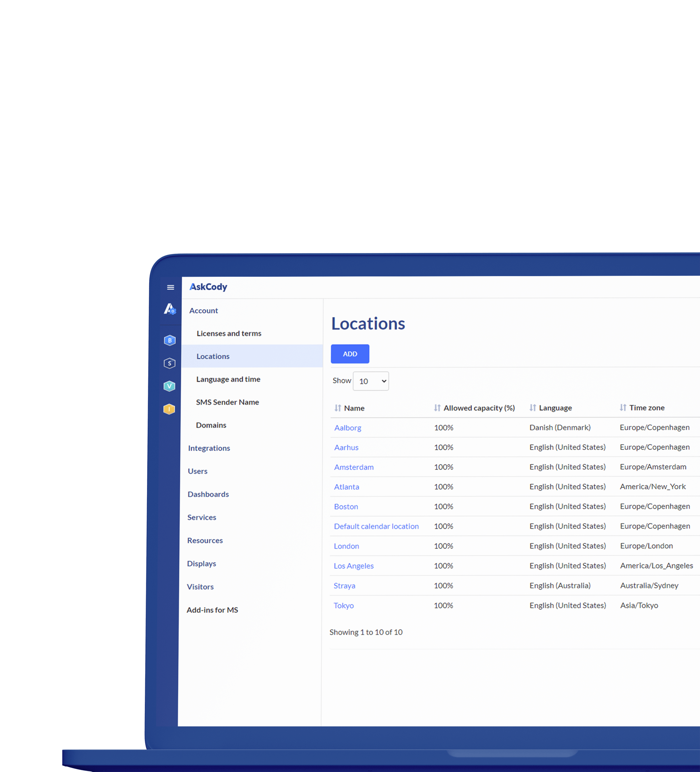
Task: Open the AskCody admin center icon
Action: [170, 309]
